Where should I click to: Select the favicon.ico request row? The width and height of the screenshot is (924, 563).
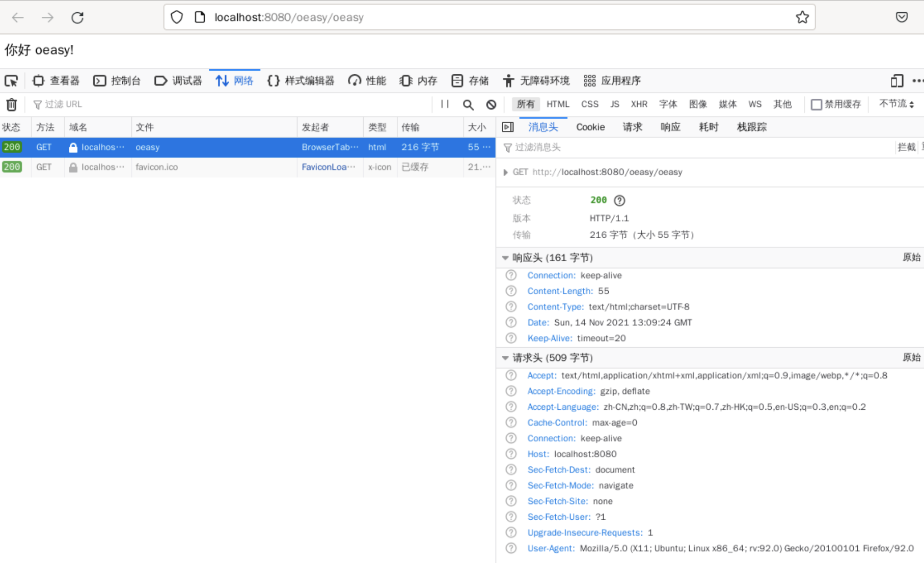(248, 167)
